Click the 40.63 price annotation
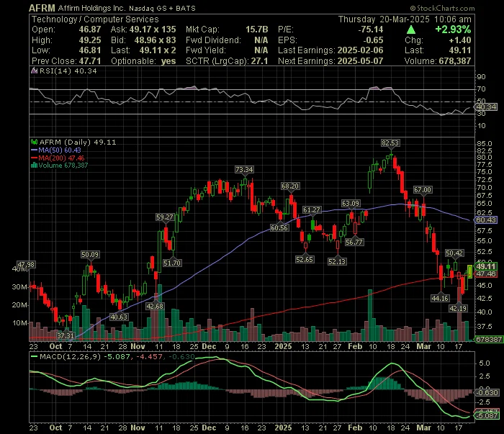This screenshot has height=434, width=504. coord(119,317)
